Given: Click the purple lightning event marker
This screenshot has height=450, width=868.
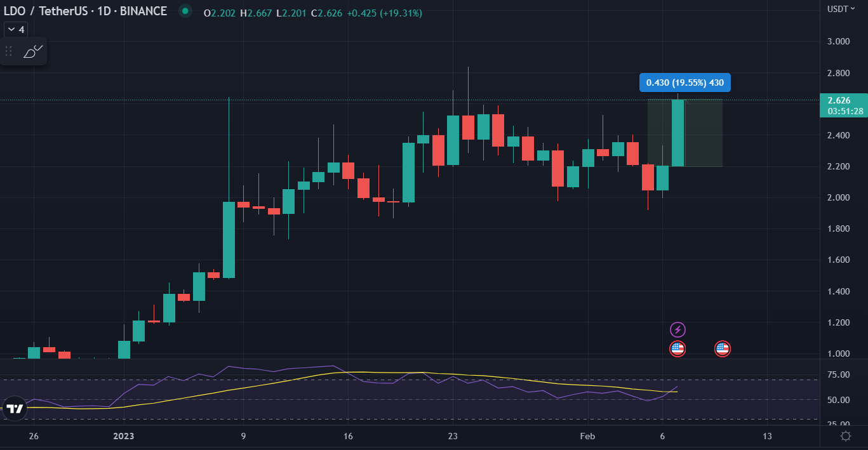Looking at the screenshot, I should point(678,329).
